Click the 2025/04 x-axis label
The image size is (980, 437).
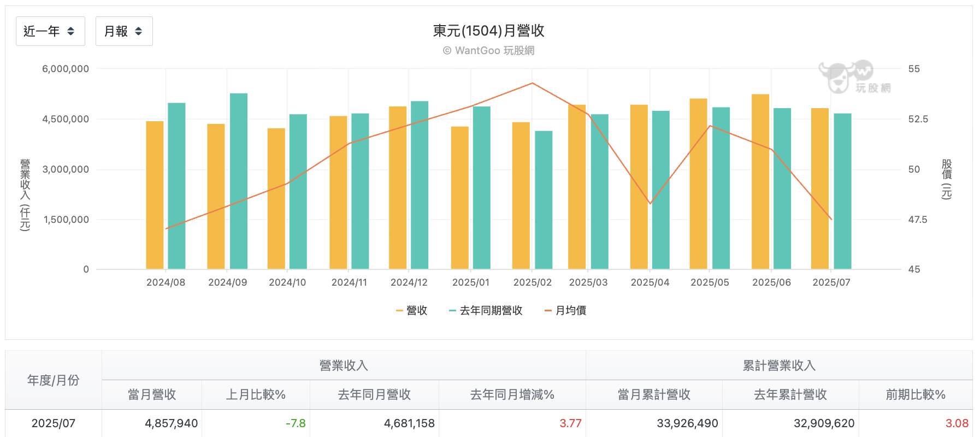pyautogui.click(x=650, y=282)
